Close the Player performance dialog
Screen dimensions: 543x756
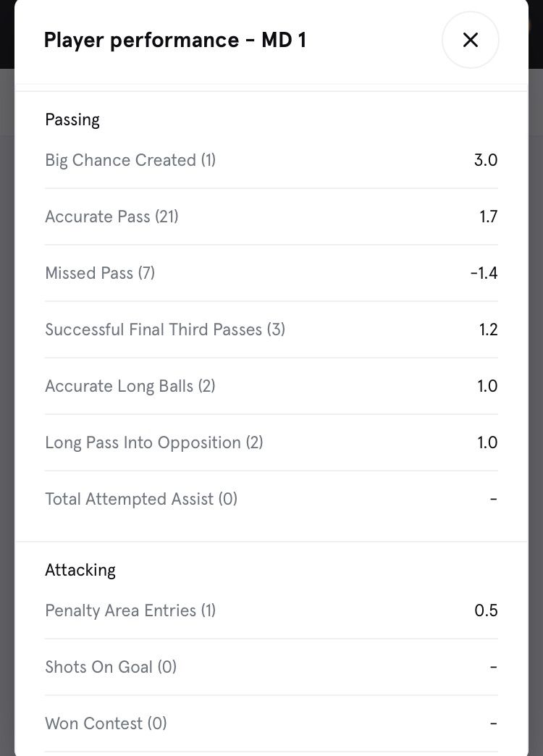(470, 40)
